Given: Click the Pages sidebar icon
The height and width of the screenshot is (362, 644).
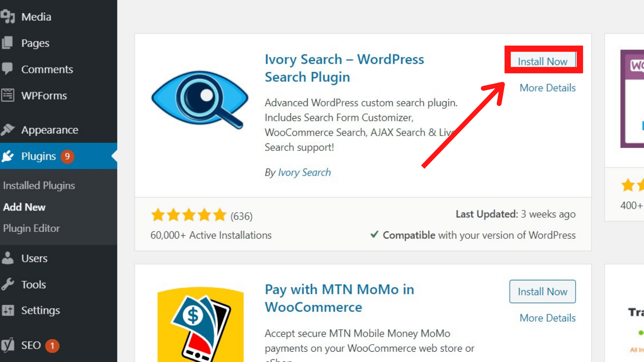Looking at the screenshot, I should pyautogui.click(x=8, y=43).
